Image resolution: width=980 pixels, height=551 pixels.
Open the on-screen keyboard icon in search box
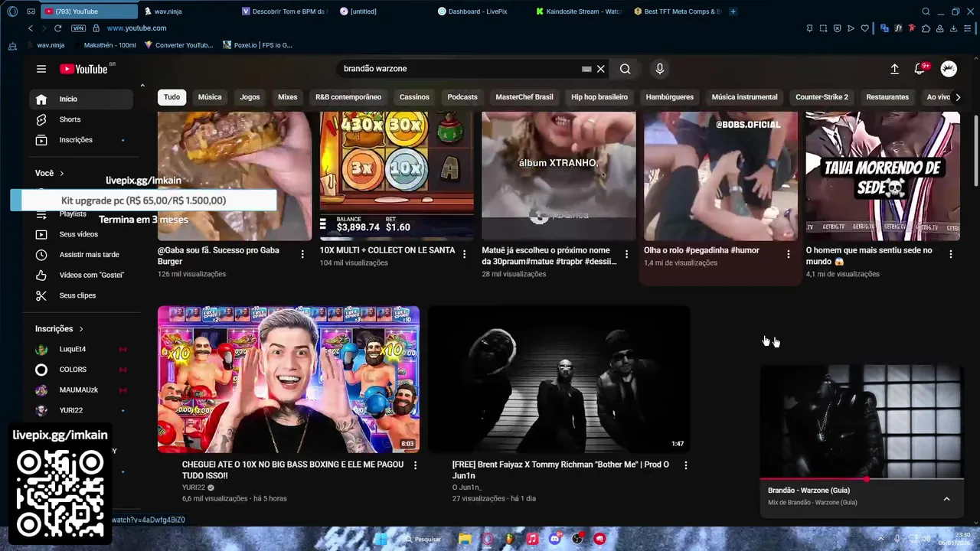[x=586, y=69]
